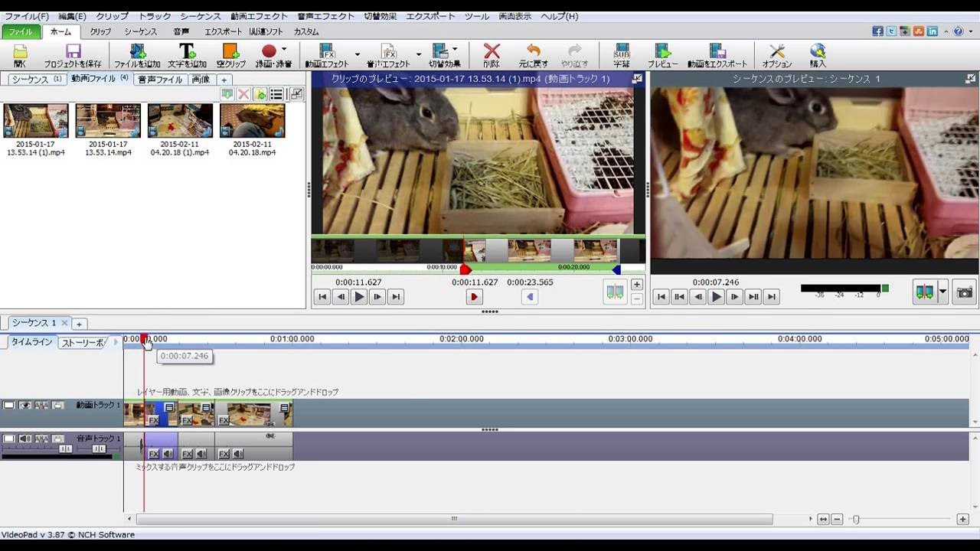980x551 pixels.
Task: Save project via プロジェクトを保存
Action: pos(73,56)
